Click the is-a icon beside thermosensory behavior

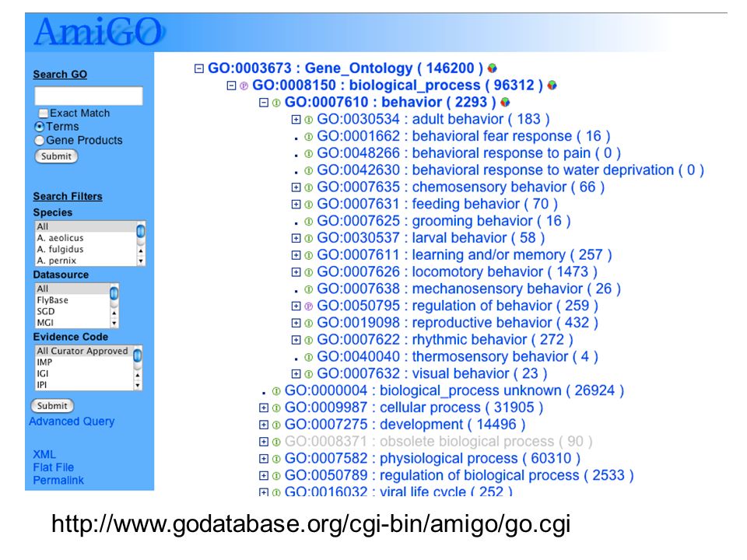[x=309, y=357]
